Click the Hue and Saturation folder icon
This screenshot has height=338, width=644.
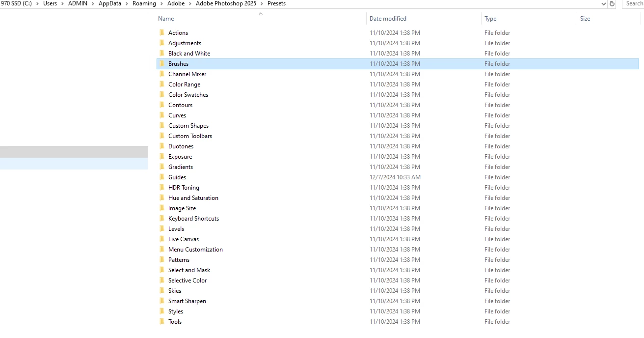click(x=162, y=198)
